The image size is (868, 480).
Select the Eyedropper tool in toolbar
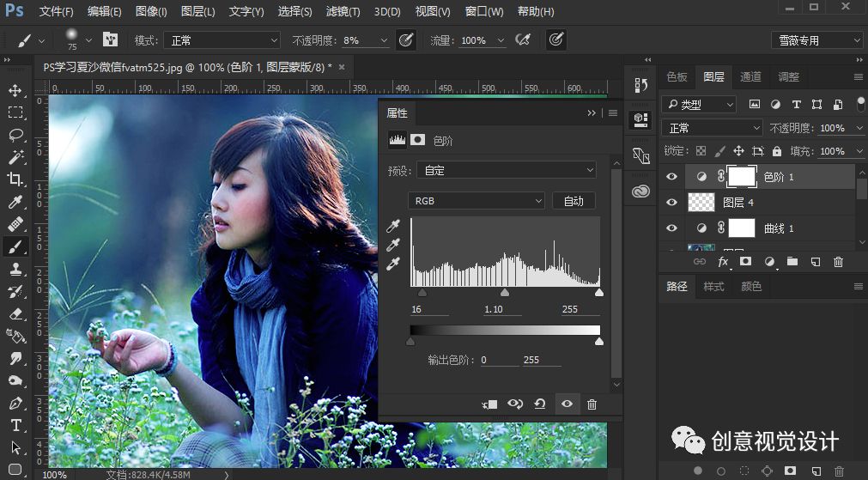click(x=15, y=202)
